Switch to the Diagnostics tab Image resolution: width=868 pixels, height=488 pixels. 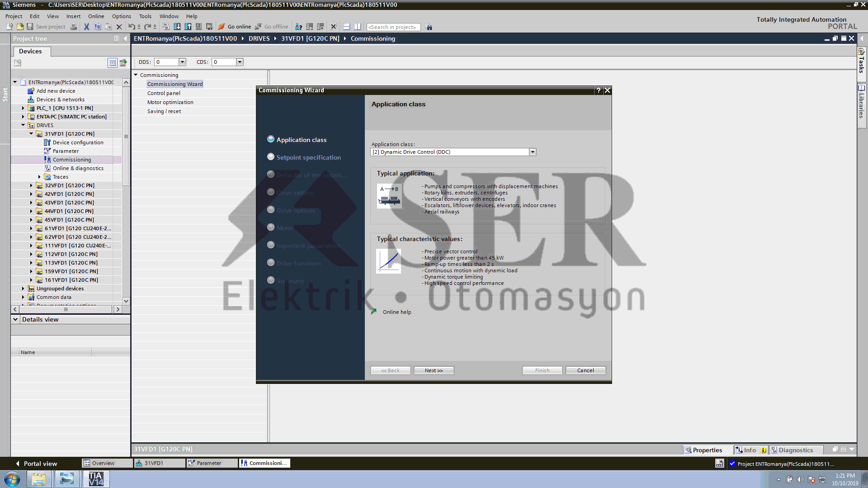pos(796,450)
